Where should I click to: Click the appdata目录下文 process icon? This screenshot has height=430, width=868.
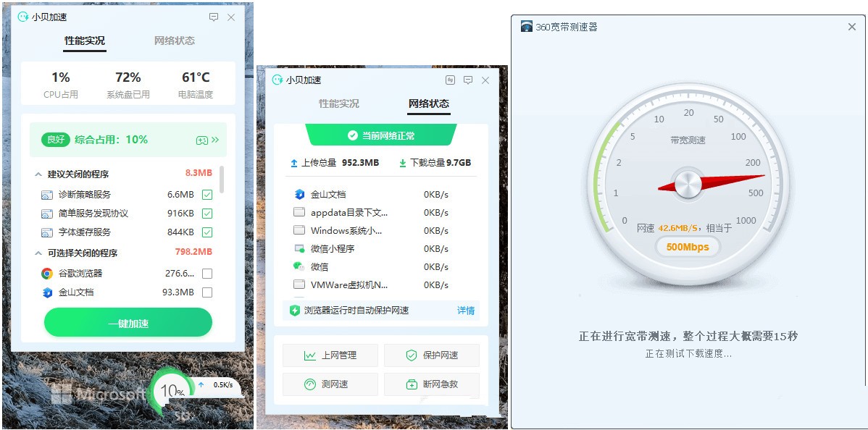(x=299, y=213)
